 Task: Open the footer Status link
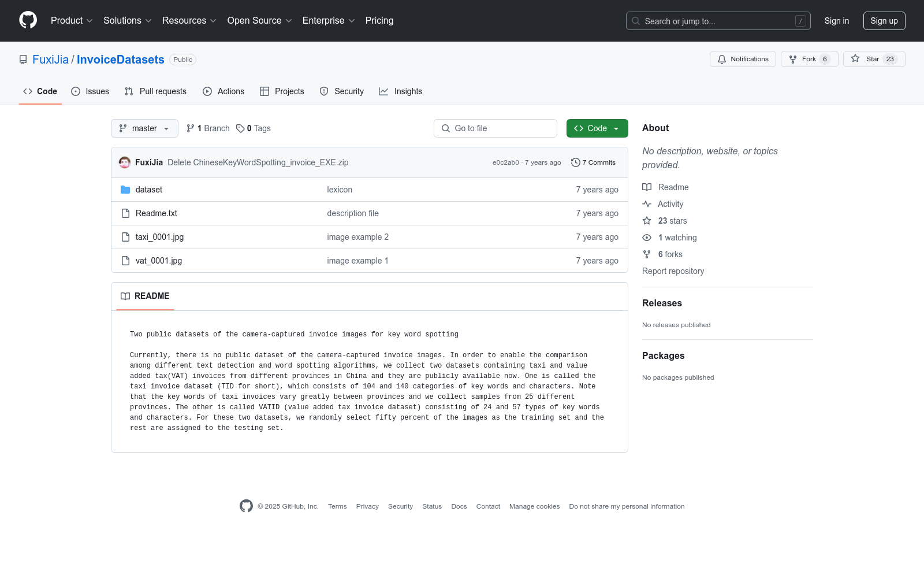[432, 506]
